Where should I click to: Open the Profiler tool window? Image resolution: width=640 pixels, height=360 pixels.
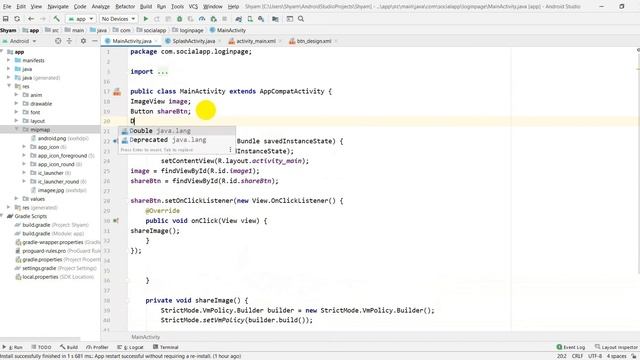tap(97, 347)
